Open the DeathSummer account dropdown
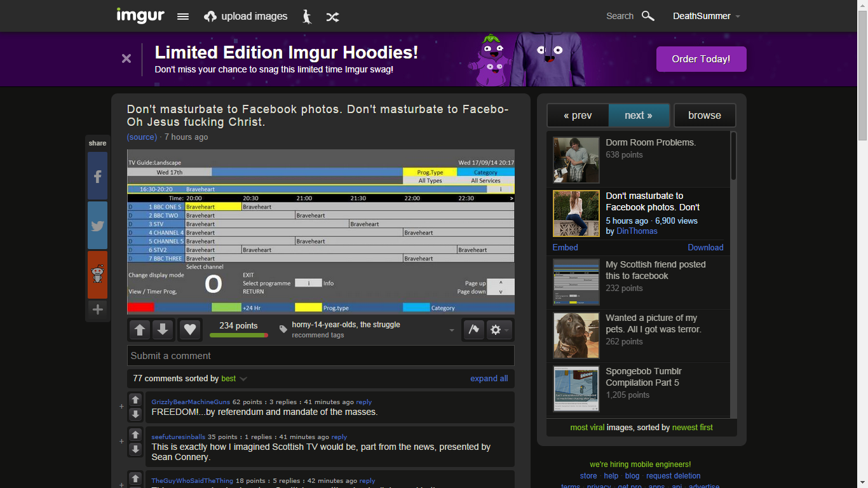This screenshot has width=868, height=488. 706,17
